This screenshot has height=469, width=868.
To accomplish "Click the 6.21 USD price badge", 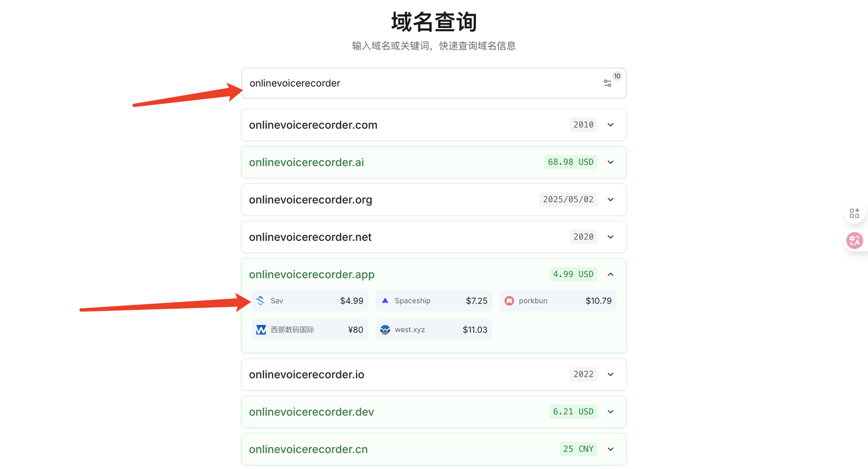I will click(x=573, y=411).
